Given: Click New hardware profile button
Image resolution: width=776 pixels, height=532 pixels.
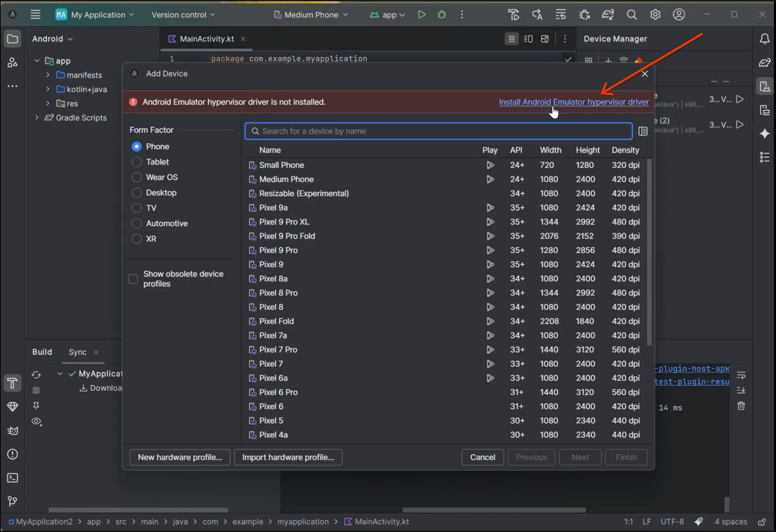Looking at the screenshot, I should tap(180, 457).
